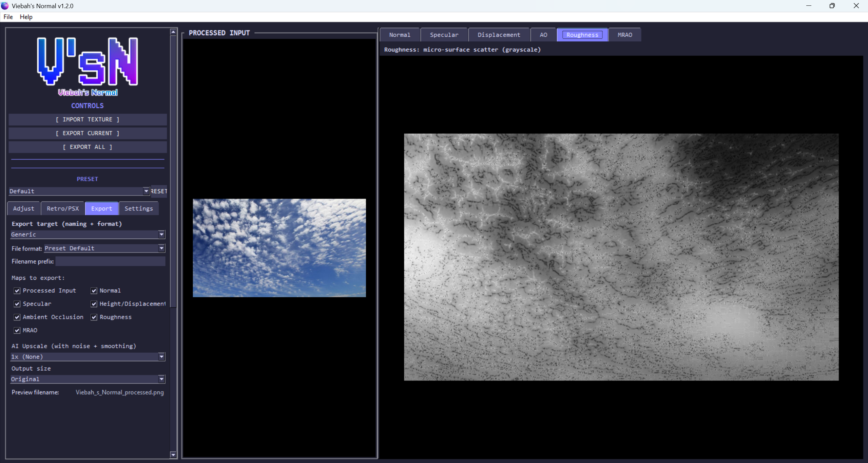Open the AI Upscale 1x dropdown
Screen dimensions: 868x463
tap(161, 356)
